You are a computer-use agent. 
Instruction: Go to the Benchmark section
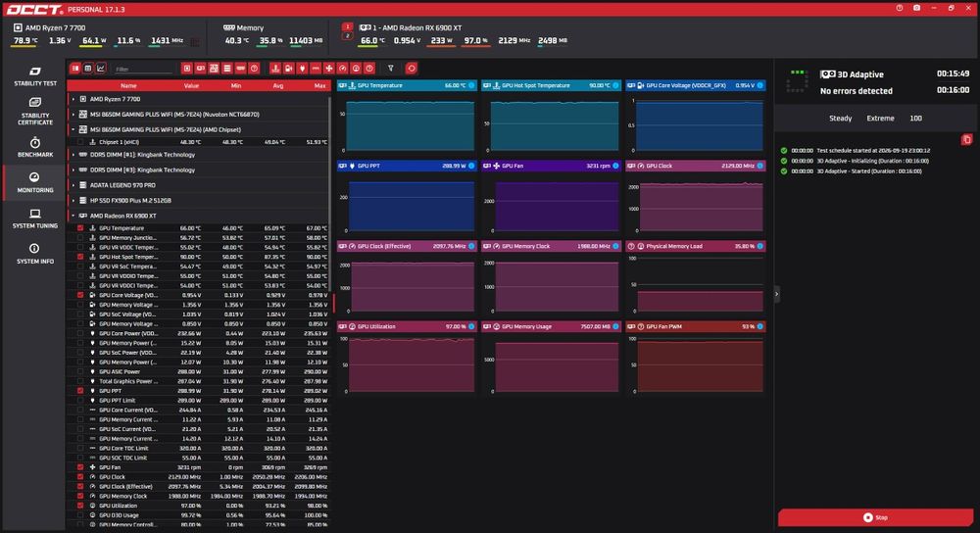35,148
